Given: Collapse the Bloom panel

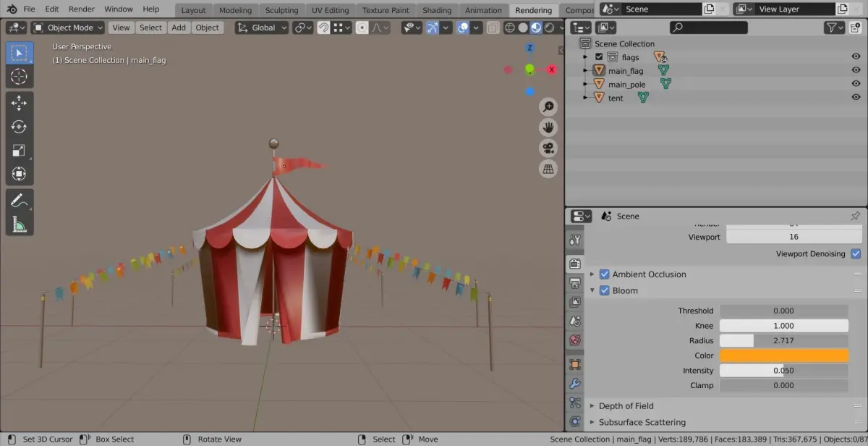Looking at the screenshot, I should (592, 290).
